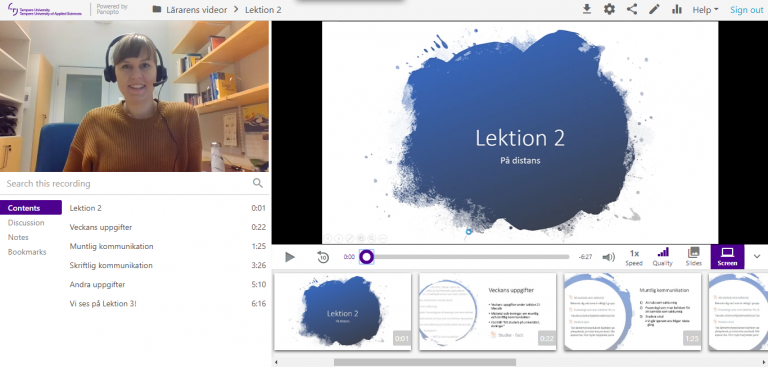View statistics via the bar chart icon

pos(677,9)
